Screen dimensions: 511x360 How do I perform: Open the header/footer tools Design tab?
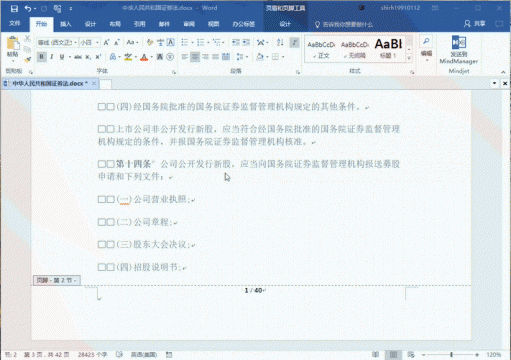click(285, 24)
